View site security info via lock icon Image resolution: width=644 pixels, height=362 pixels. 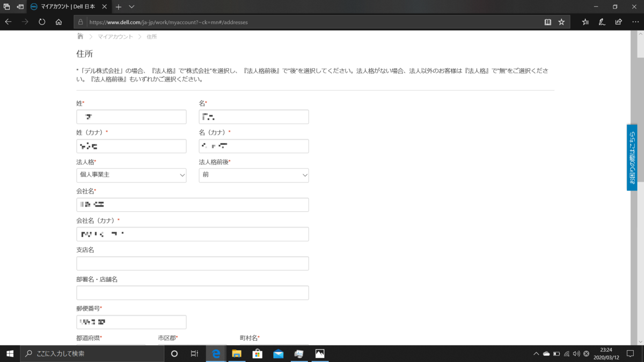coord(79,22)
